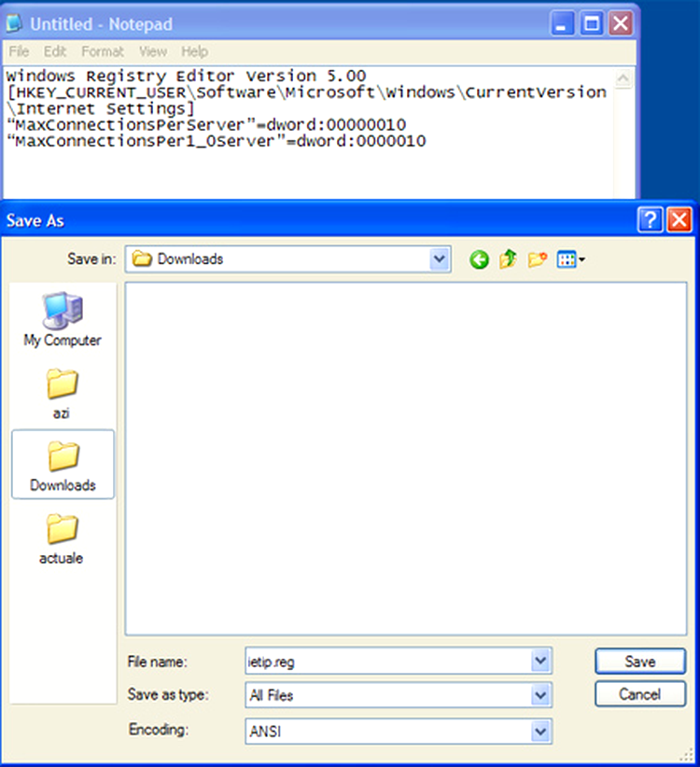Go up one folder level
The width and height of the screenshot is (700, 767).
508,258
